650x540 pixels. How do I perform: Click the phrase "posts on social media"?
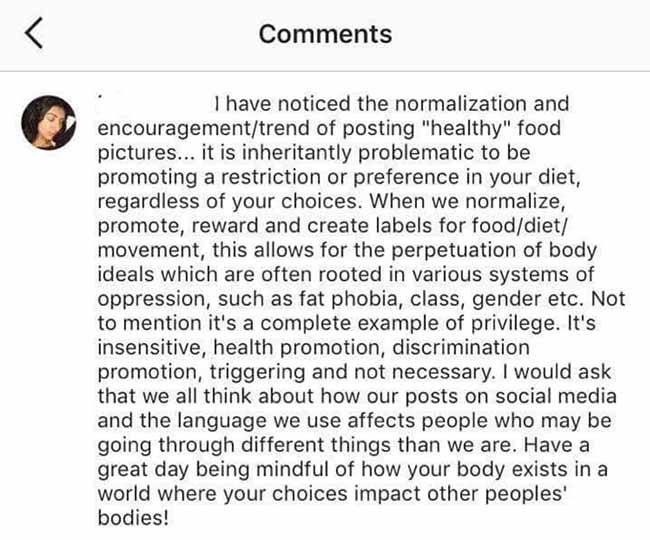tap(511, 396)
